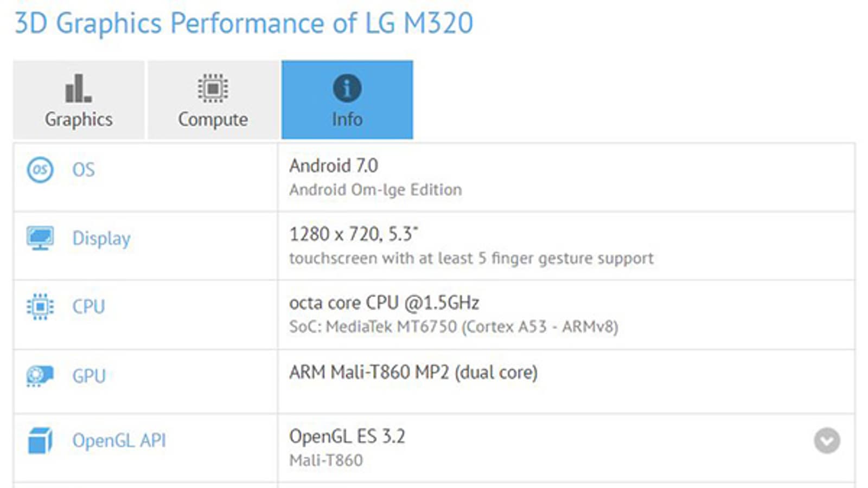
Task: Click the Display label link
Action: click(101, 239)
